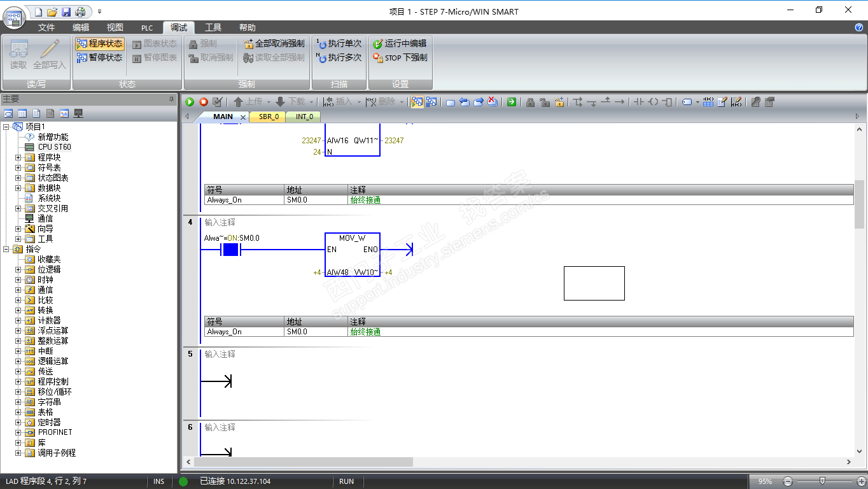
Task: Open the PLC ribbon tab
Action: (148, 27)
